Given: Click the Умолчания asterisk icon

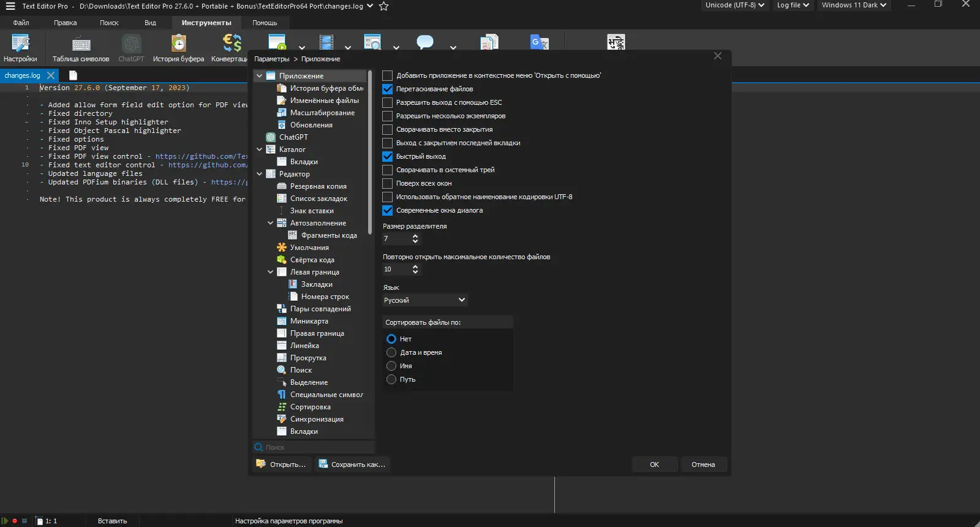Looking at the screenshot, I should click(282, 248).
